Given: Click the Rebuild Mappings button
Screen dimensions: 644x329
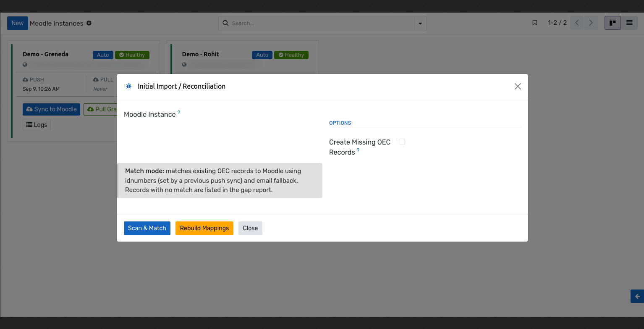Looking at the screenshot, I should pyautogui.click(x=204, y=228).
